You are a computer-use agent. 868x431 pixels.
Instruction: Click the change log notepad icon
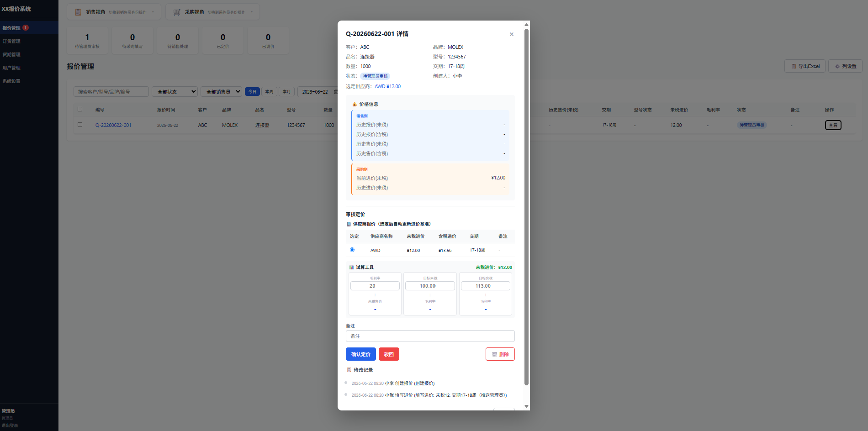(349, 370)
